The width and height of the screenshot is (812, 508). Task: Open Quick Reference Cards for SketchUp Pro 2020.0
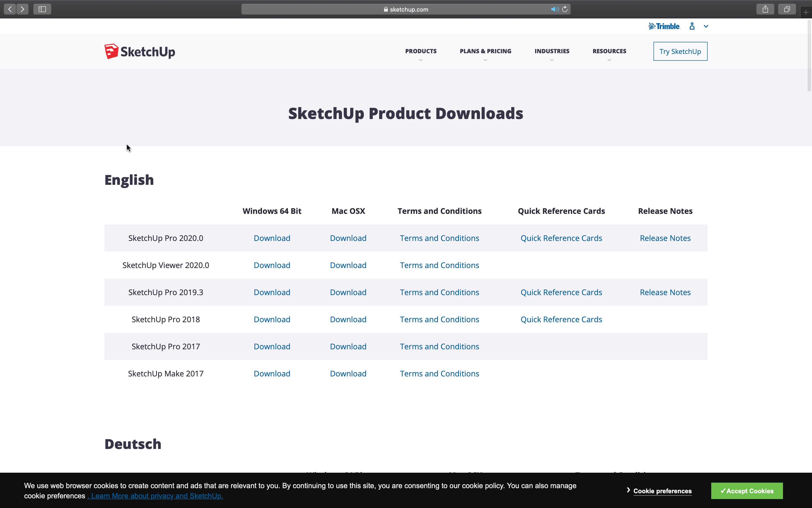[x=561, y=238]
